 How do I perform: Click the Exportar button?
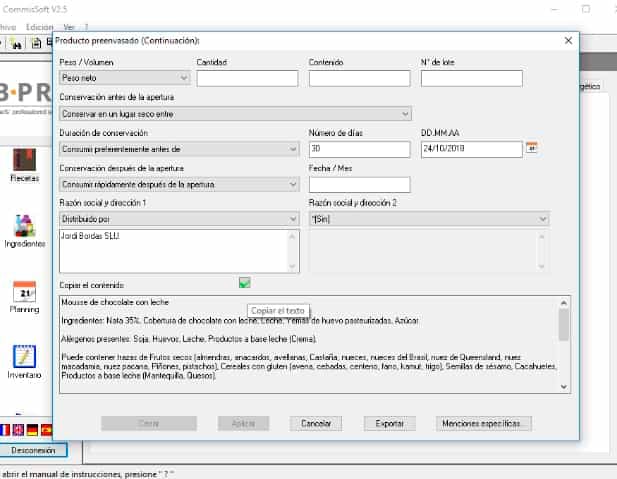click(x=389, y=423)
